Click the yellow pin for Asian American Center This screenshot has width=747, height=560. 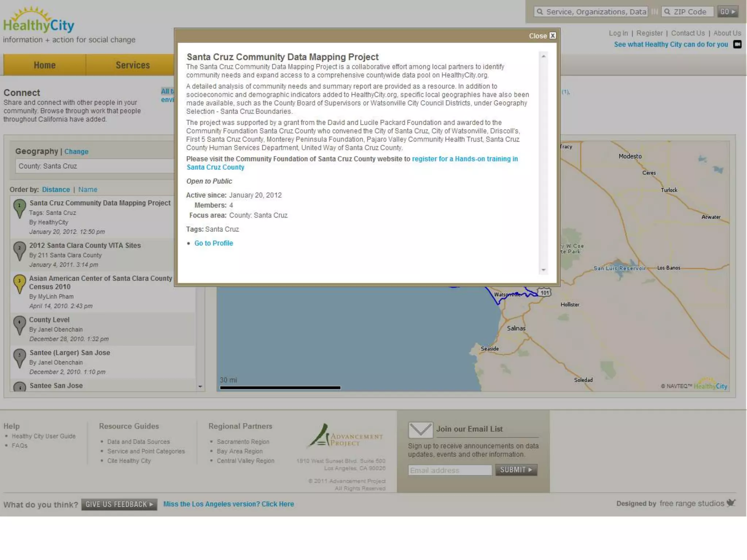(x=19, y=283)
